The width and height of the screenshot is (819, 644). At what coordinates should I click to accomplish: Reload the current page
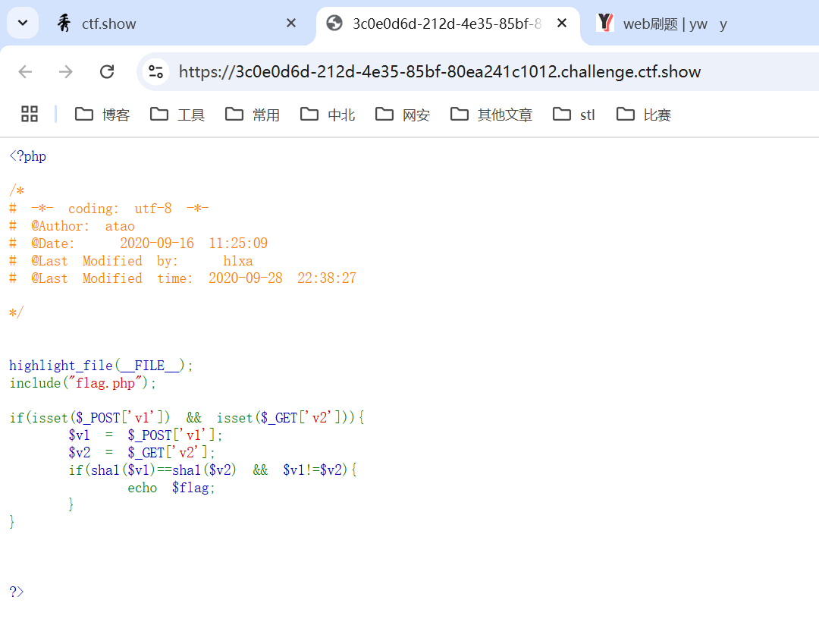click(x=107, y=71)
